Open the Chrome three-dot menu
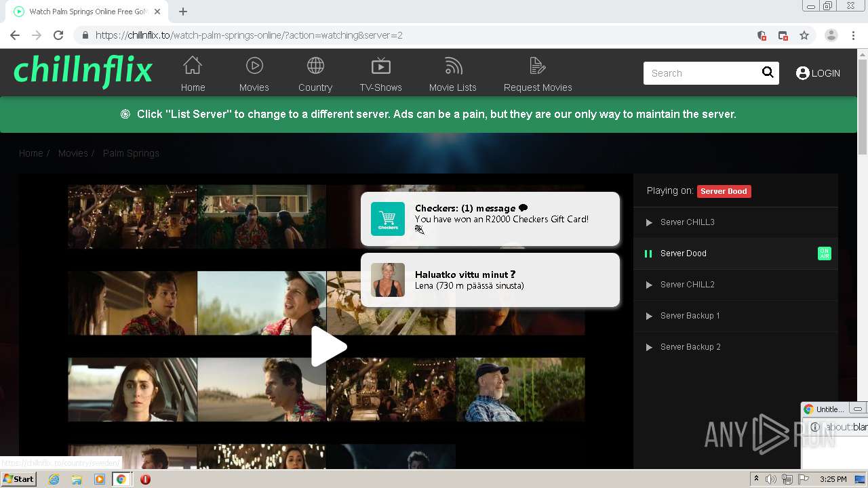The image size is (868, 488). (853, 35)
